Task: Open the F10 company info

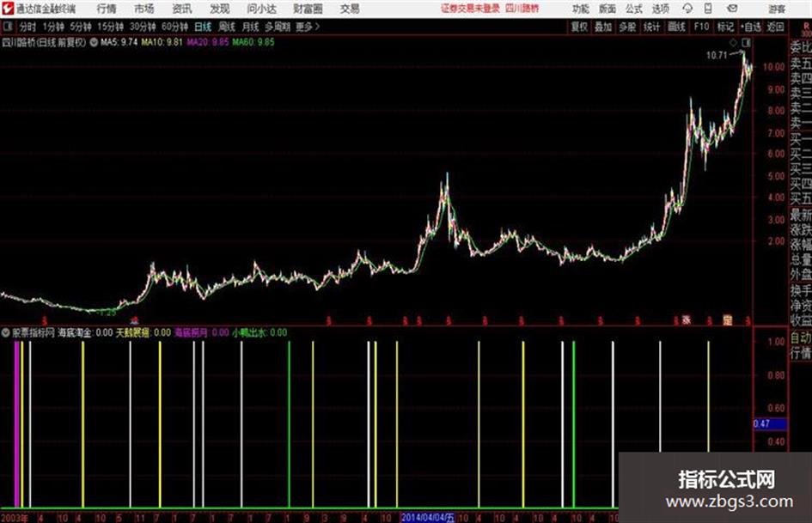Action: pyautogui.click(x=701, y=27)
